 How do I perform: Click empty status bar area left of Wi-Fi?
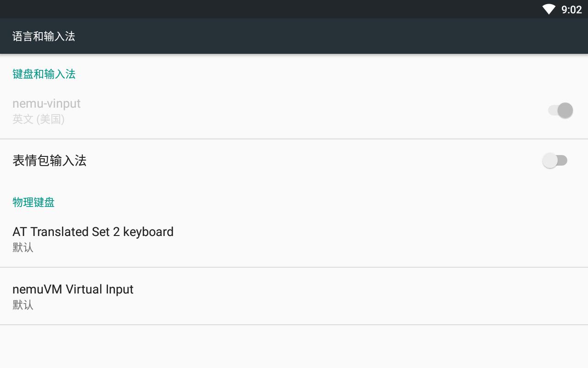[276, 9]
